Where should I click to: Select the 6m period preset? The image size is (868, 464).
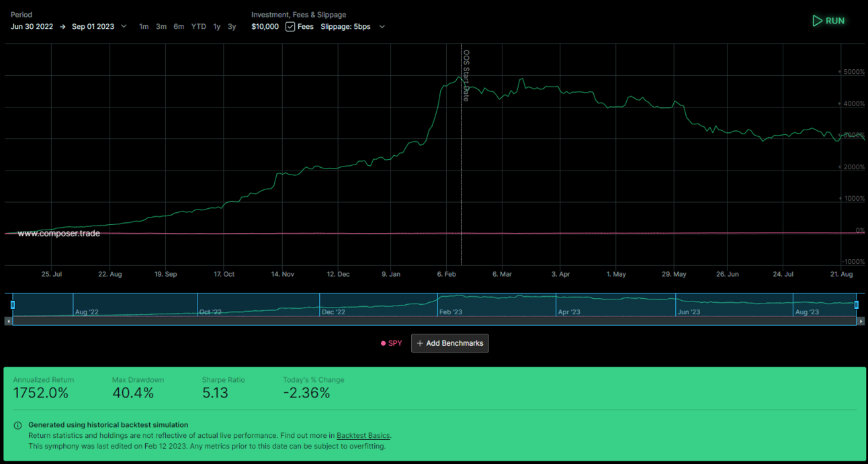(x=179, y=27)
